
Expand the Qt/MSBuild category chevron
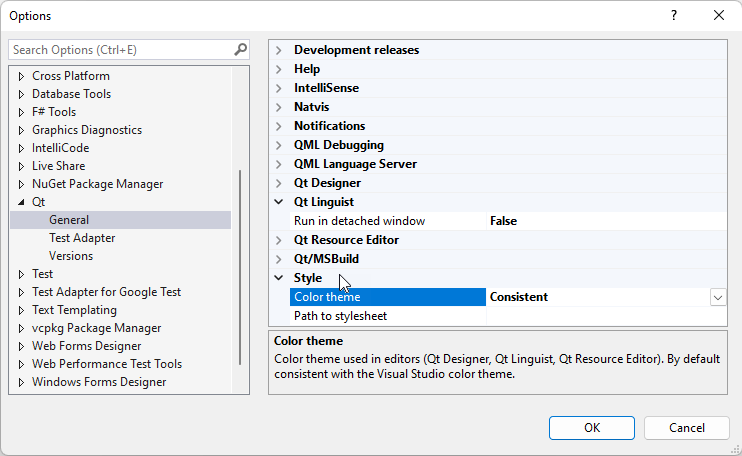click(x=279, y=259)
